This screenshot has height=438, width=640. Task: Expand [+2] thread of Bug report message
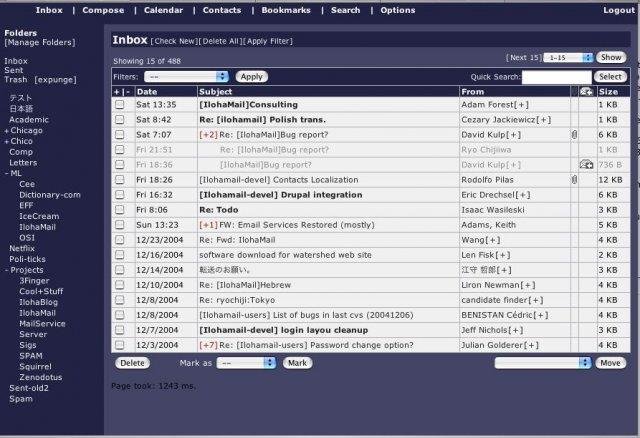pyautogui.click(x=208, y=135)
